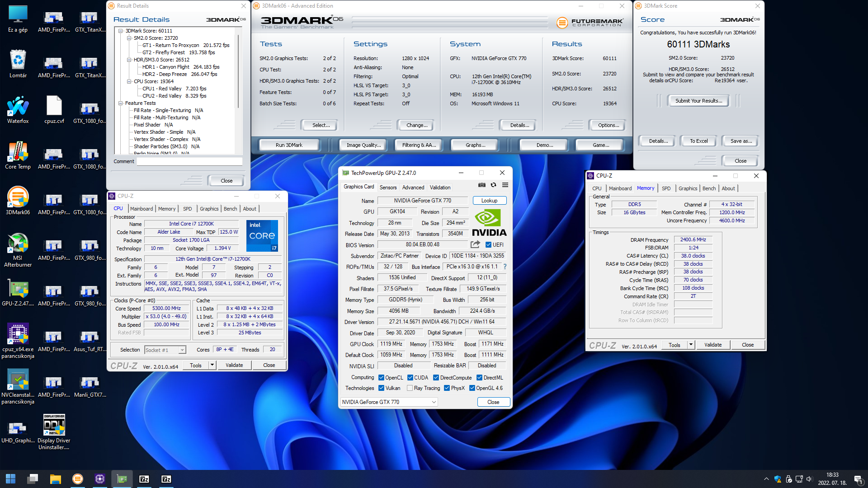The width and height of the screenshot is (868, 488).
Task: Click the Result Details tree scrollbar
Action: [x=238, y=71]
